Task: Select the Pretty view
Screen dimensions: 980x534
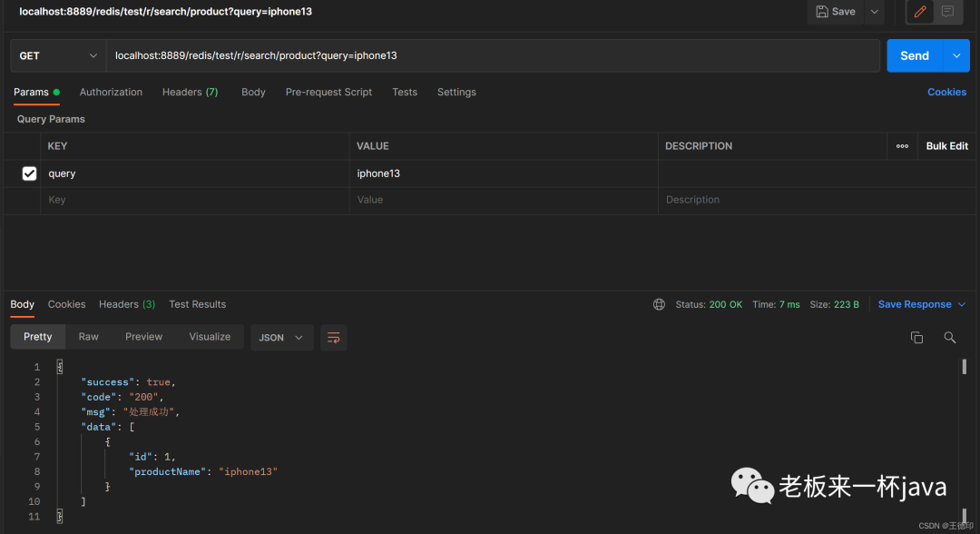Action: (37, 337)
